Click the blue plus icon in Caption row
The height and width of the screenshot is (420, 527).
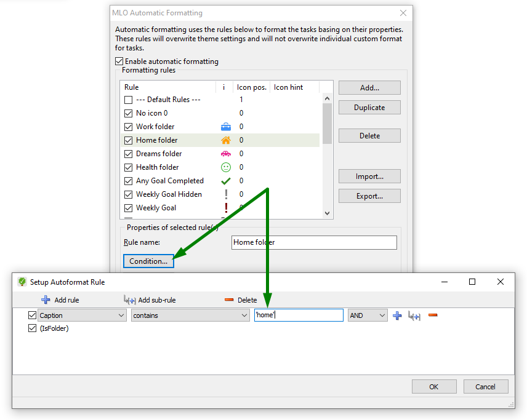[x=397, y=315]
